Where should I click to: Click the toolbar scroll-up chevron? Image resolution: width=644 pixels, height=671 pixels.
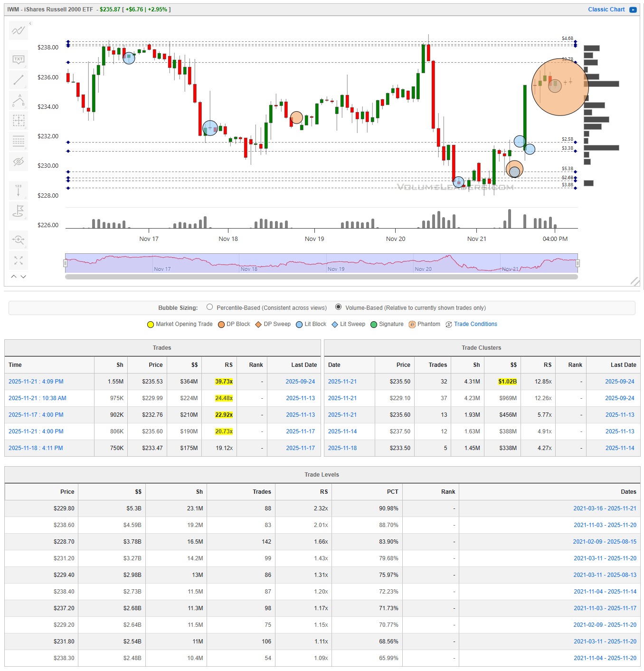tap(14, 276)
